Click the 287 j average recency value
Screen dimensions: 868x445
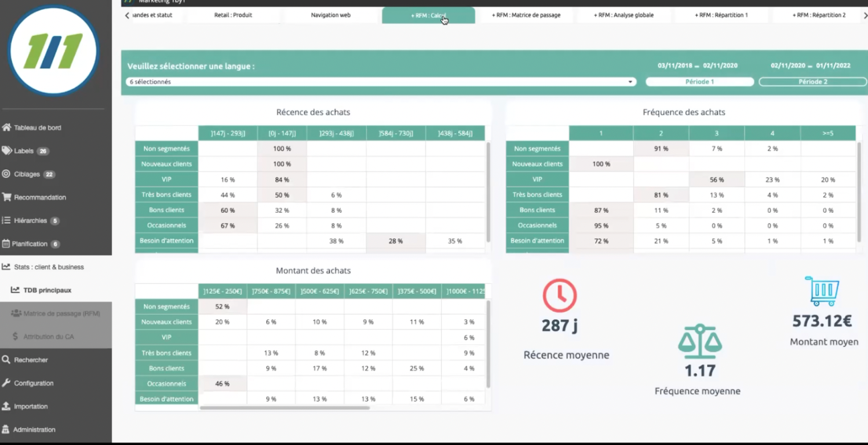click(x=560, y=326)
